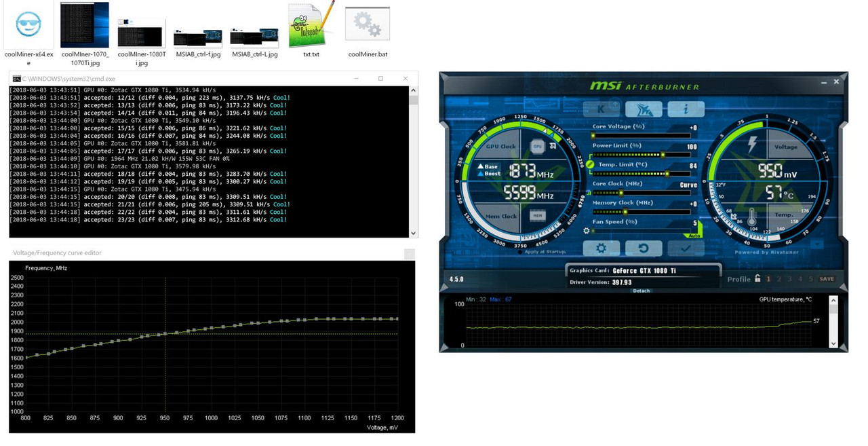The height and width of the screenshot is (446, 868).
Task: Open the MSIAB_ctrl-f.jpg thumbnail
Action: point(198,39)
